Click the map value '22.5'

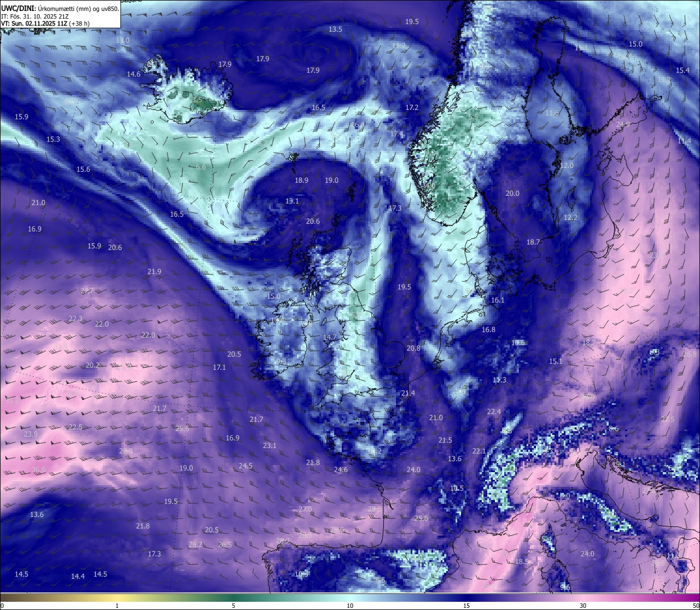coord(75,427)
